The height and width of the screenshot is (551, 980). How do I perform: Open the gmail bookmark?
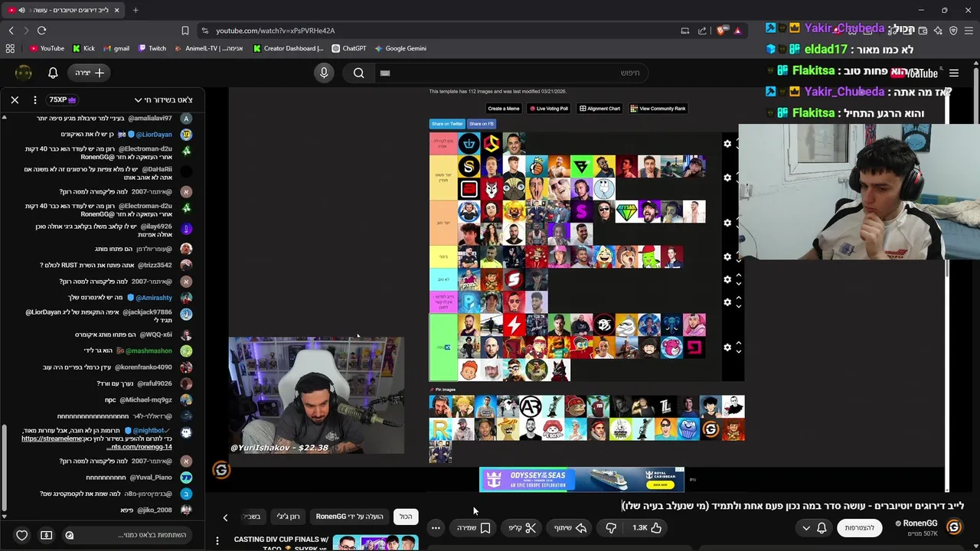pos(116,48)
